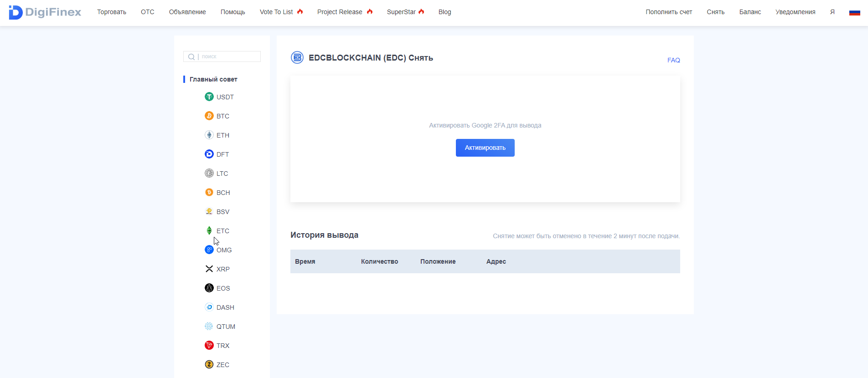Select ETH in the coin list
This screenshot has height=378, width=868.
point(223,135)
